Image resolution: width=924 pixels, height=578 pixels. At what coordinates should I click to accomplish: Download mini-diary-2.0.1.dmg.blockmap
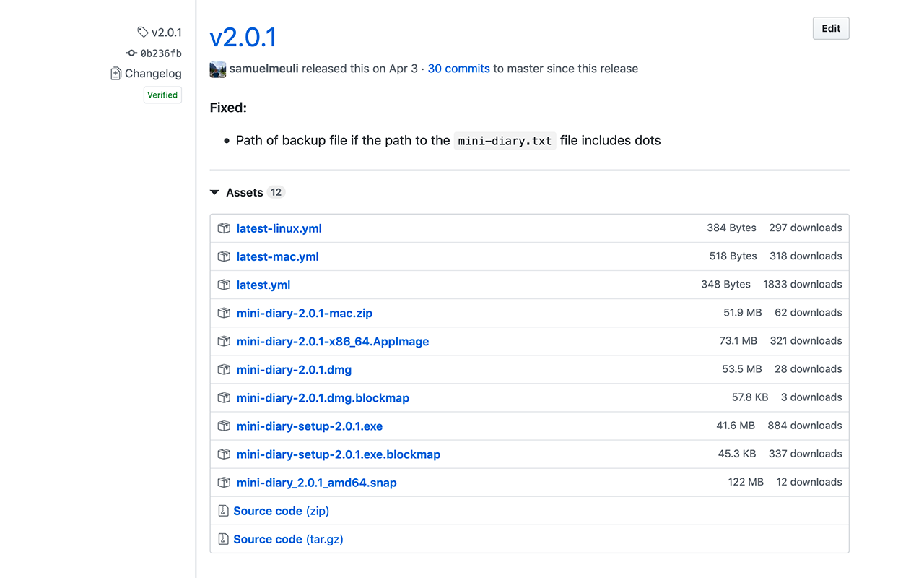coord(323,397)
